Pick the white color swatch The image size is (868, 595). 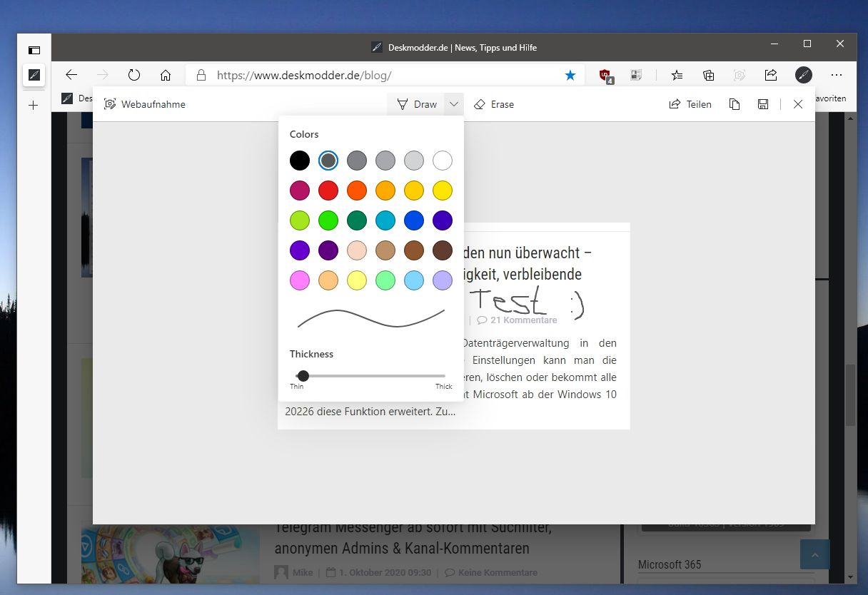click(443, 161)
